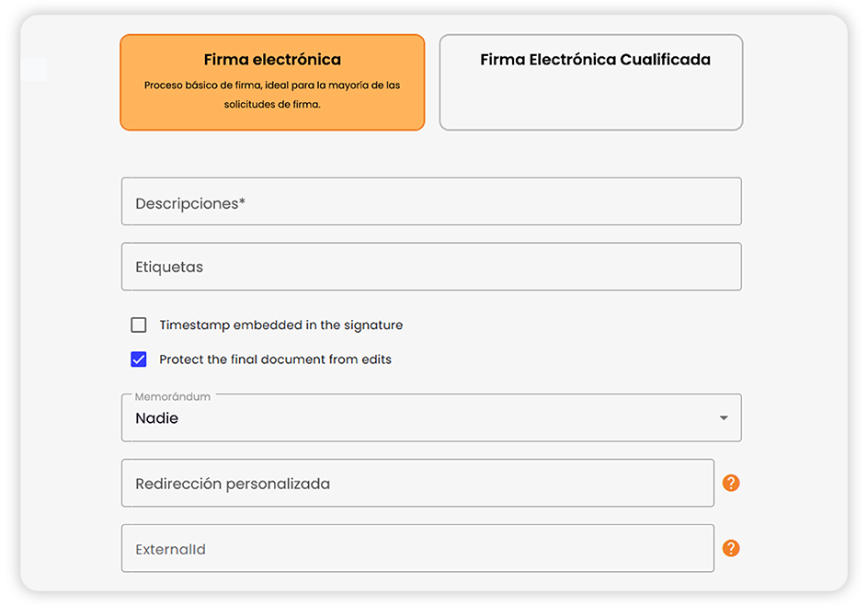Click the blue checkmark in Protect checkbox

click(139, 360)
